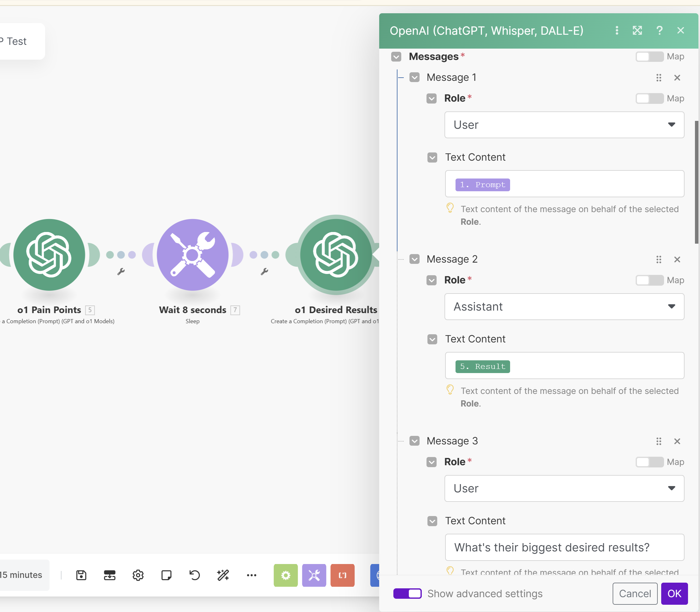Image resolution: width=700 pixels, height=612 pixels.
Task: Open the purple Tools favorite tile
Action: [x=314, y=575]
